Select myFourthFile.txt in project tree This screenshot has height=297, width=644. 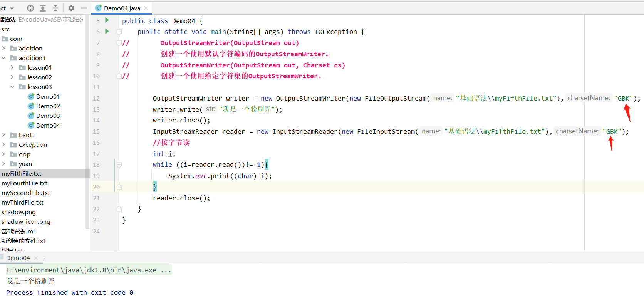[24, 183]
